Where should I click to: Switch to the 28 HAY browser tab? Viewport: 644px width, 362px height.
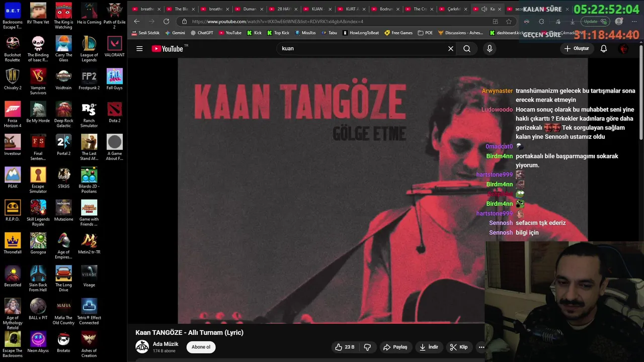tap(284, 9)
